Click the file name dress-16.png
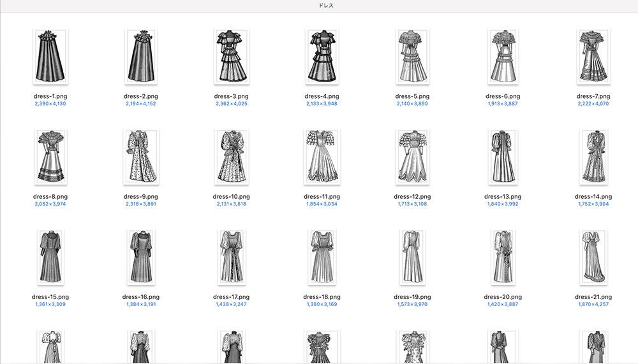This screenshot has width=638, height=364. point(141,297)
